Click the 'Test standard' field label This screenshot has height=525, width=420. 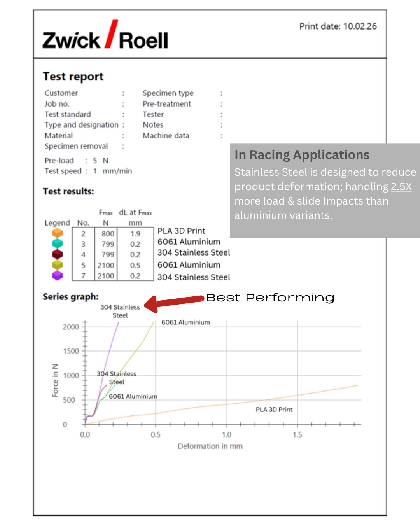(68, 114)
